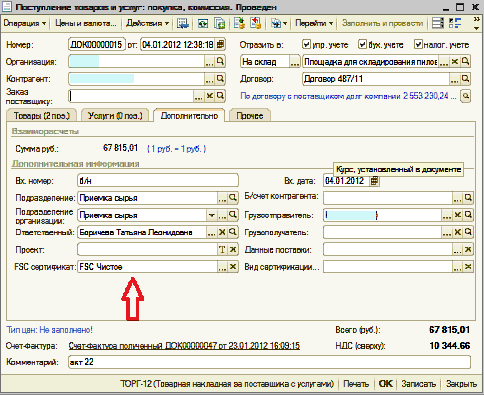
Task: Clear the FSC сертификат field value
Action: pyautogui.click(x=233, y=266)
